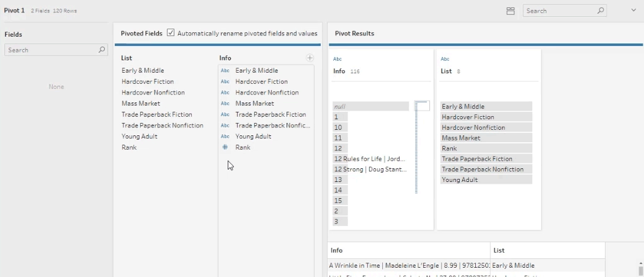Click the List column header in data grid
This screenshot has height=277, width=644.
point(547,250)
